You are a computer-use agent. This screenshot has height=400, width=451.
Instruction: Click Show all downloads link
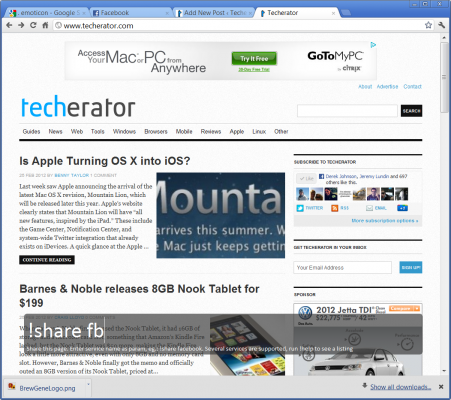tap(400, 387)
